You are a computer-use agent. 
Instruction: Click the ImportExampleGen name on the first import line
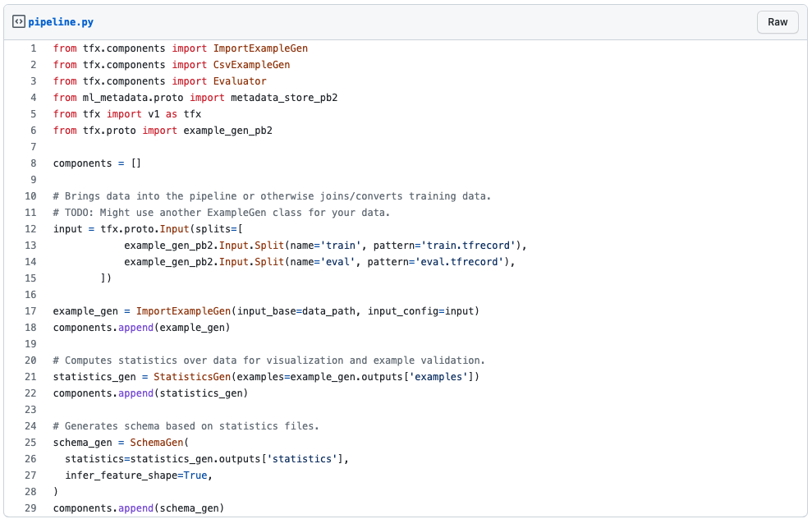coord(260,48)
